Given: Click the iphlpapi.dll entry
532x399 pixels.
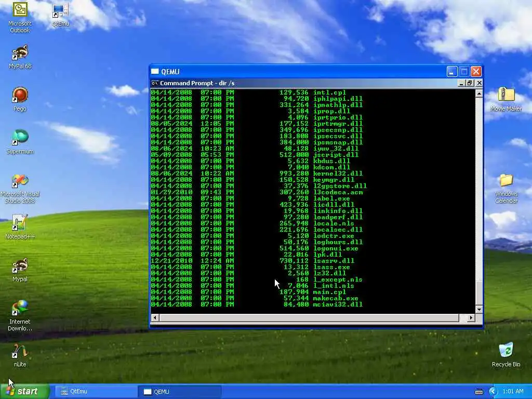Looking at the screenshot, I should [338, 99].
